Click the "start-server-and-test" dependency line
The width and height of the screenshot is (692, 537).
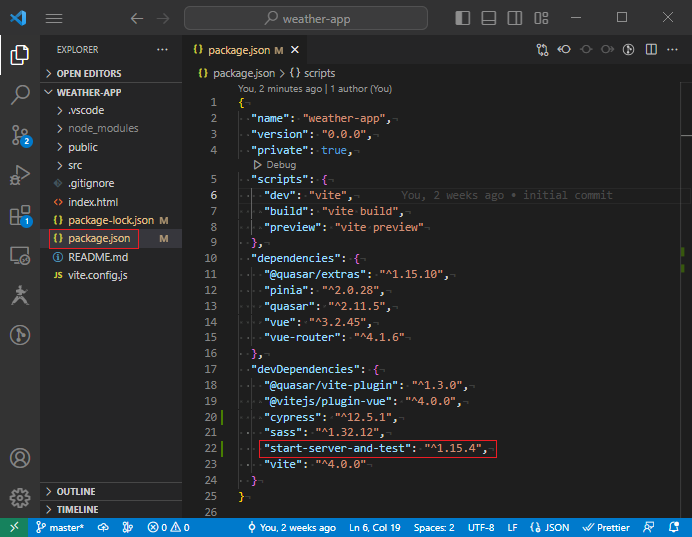tap(378, 448)
